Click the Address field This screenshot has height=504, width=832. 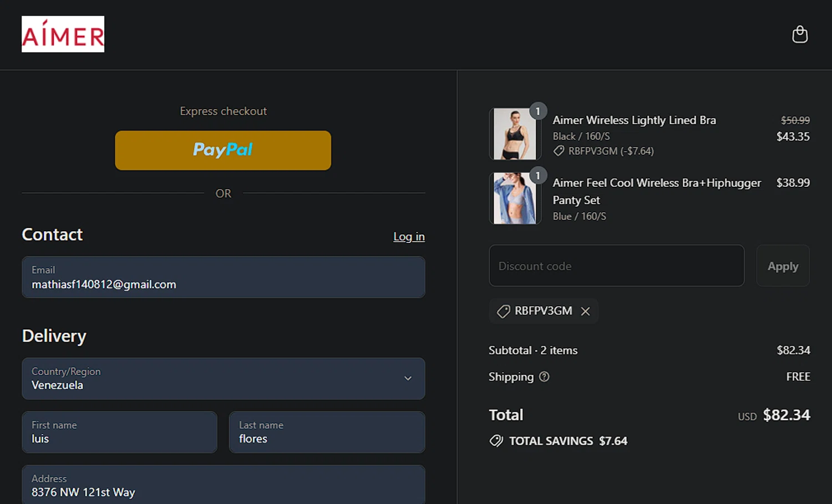coord(224,485)
